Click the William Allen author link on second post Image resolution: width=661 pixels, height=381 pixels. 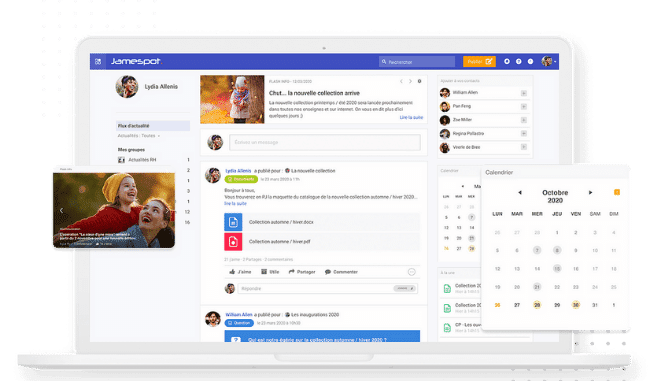(x=239, y=314)
